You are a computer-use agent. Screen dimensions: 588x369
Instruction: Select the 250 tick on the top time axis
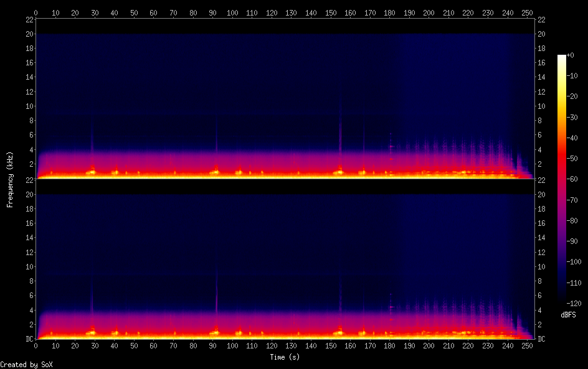[527, 12]
